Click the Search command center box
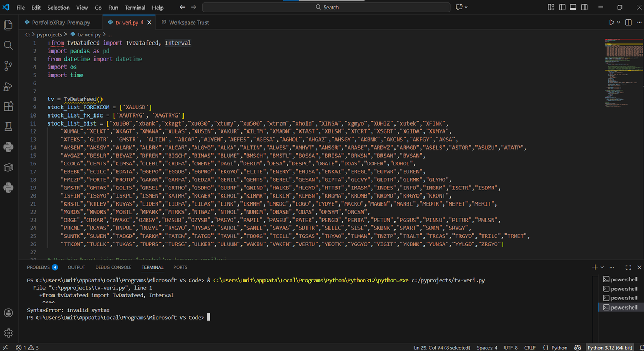Viewport: 644px width, 351px height. point(327,8)
